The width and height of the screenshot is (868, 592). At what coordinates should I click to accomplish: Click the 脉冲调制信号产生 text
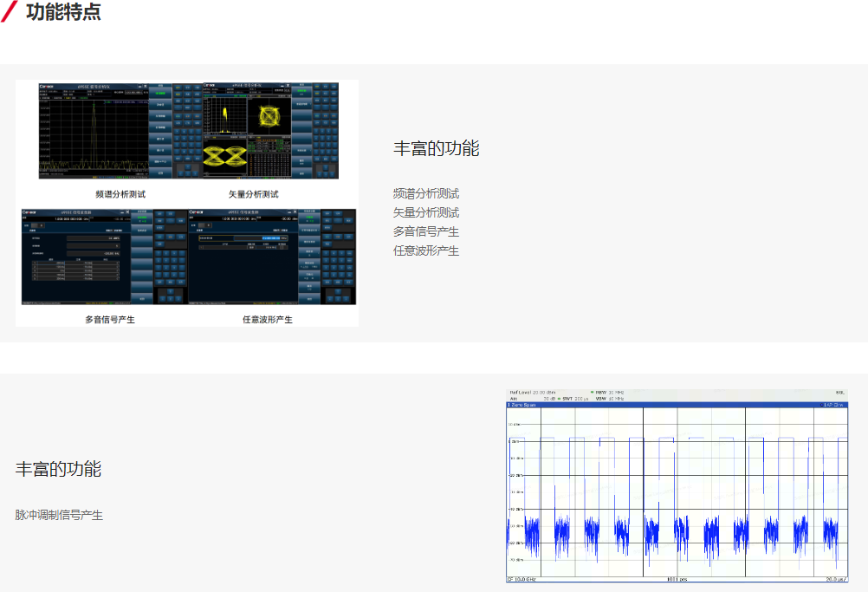point(59,515)
